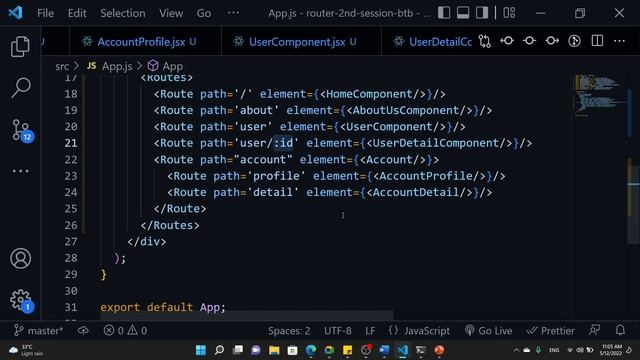
Task: Toggle file blame annotations icon
Action: pyautogui.click(x=574, y=41)
